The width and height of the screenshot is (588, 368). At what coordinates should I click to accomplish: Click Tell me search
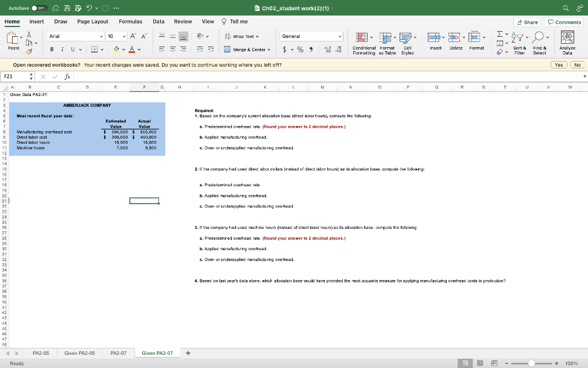[x=234, y=21]
